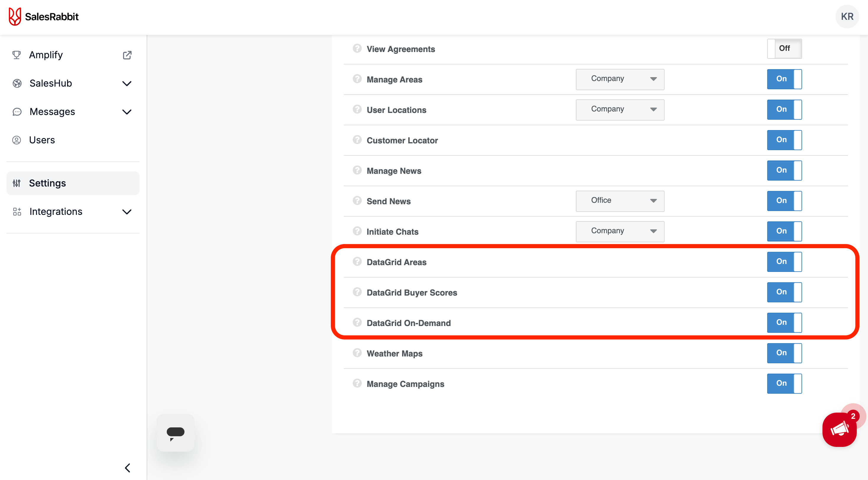
Task: Disable DataGrid Buyer Scores toggle
Action: point(784,292)
